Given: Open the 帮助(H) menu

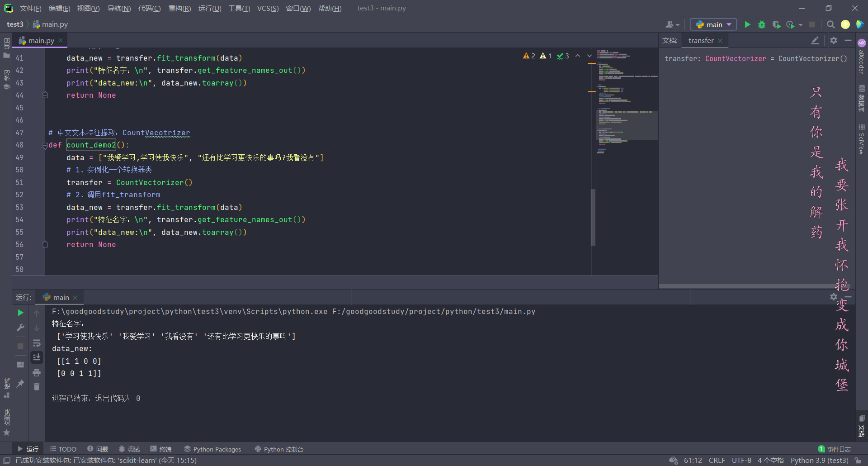Looking at the screenshot, I should pos(330,8).
